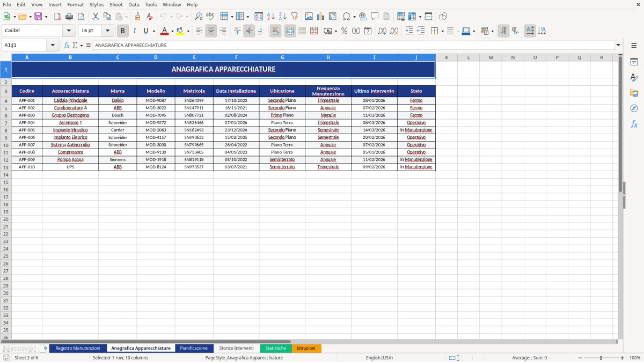644x362 pixels.
Task: Switch to the Pianificazione sheet tab
Action: [x=194, y=348]
